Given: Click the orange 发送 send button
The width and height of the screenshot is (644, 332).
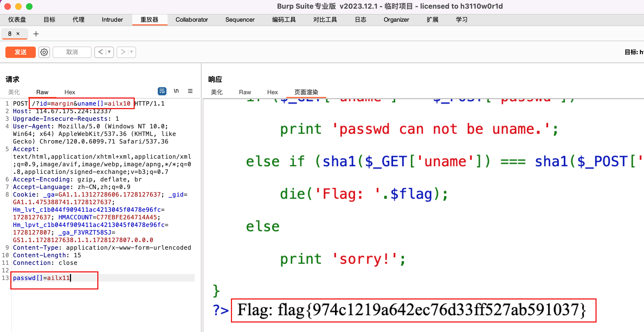Looking at the screenshot, I should (20, 52).
